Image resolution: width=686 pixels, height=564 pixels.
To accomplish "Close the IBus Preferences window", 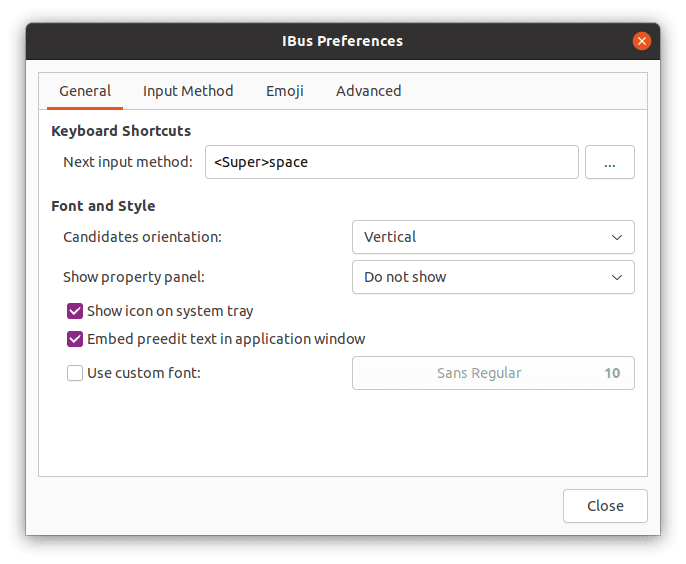I will (641, 41).
